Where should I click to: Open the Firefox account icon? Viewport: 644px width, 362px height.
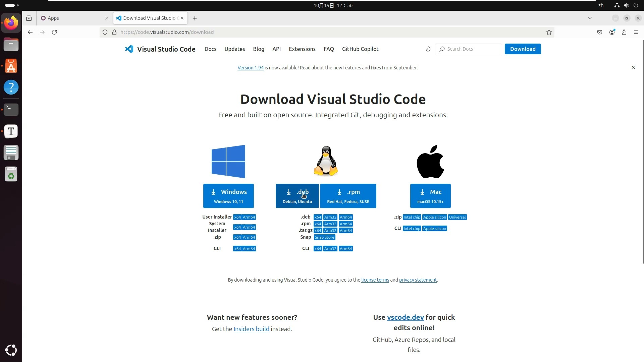(612, 32)
